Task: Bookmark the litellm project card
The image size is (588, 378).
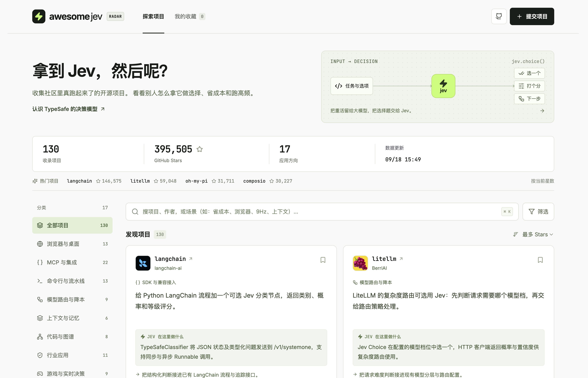Action: 540,260
